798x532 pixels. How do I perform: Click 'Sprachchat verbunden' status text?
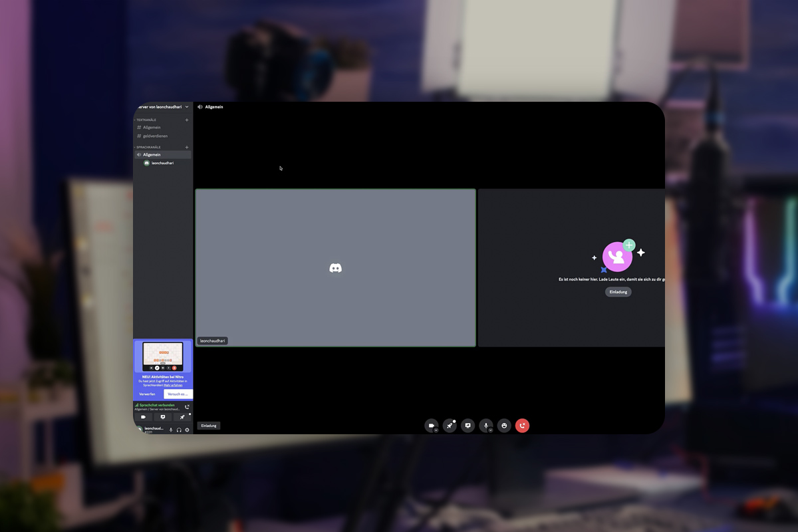157,404
